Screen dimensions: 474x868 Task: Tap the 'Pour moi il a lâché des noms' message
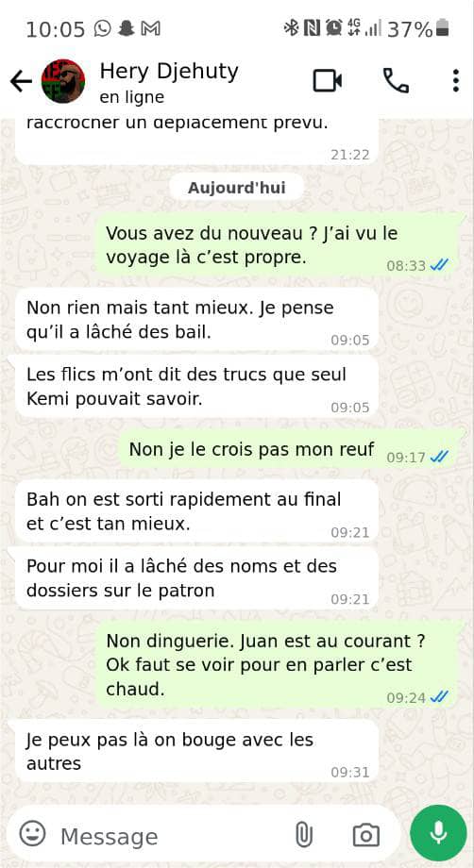(x=196, y=579)
